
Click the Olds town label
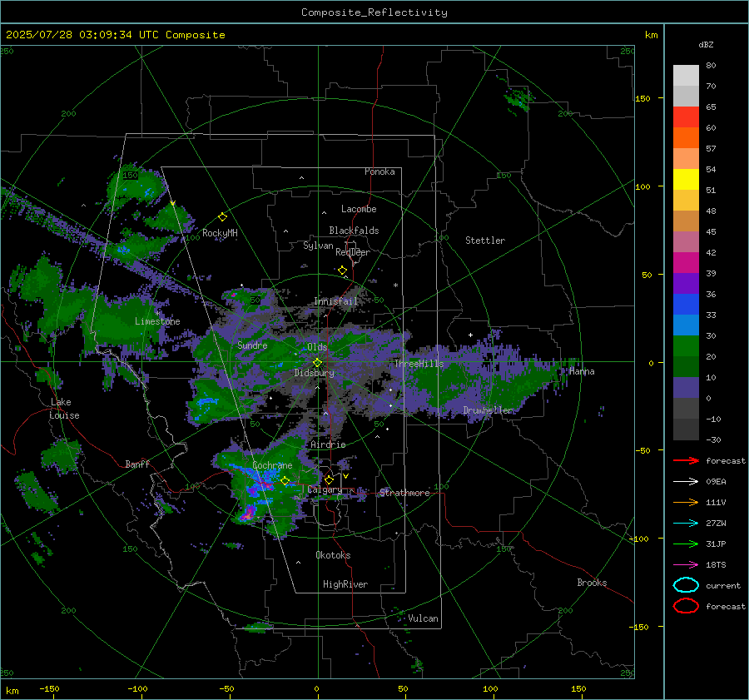tap(317, 347)
